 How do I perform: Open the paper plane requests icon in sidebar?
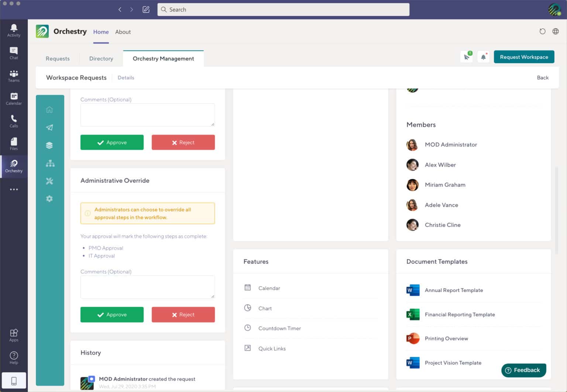(49, 127)
